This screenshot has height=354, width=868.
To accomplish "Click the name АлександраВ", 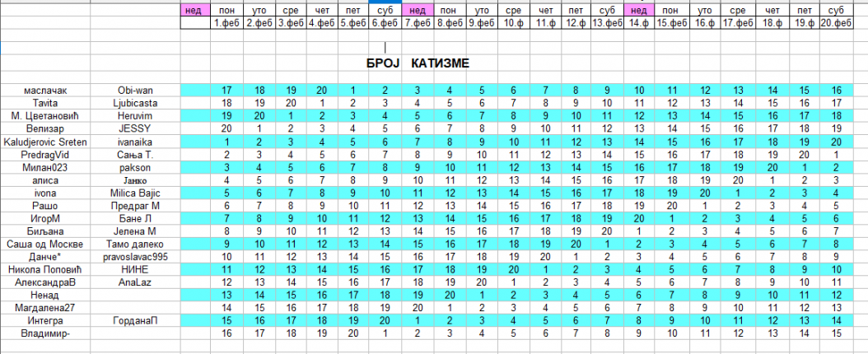I will 45,282.
